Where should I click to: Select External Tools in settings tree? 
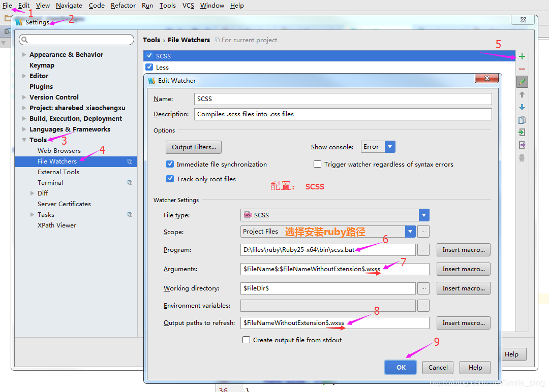tap(58, 172)
